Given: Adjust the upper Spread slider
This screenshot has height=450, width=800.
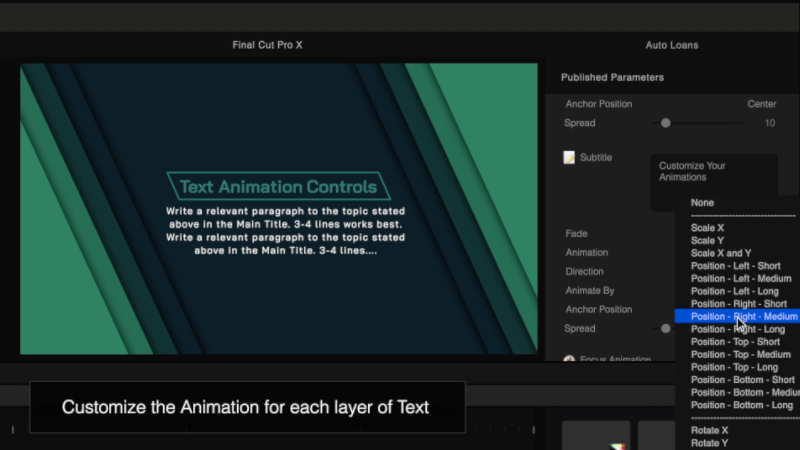Looking at the screenshot, I should 665,123.
